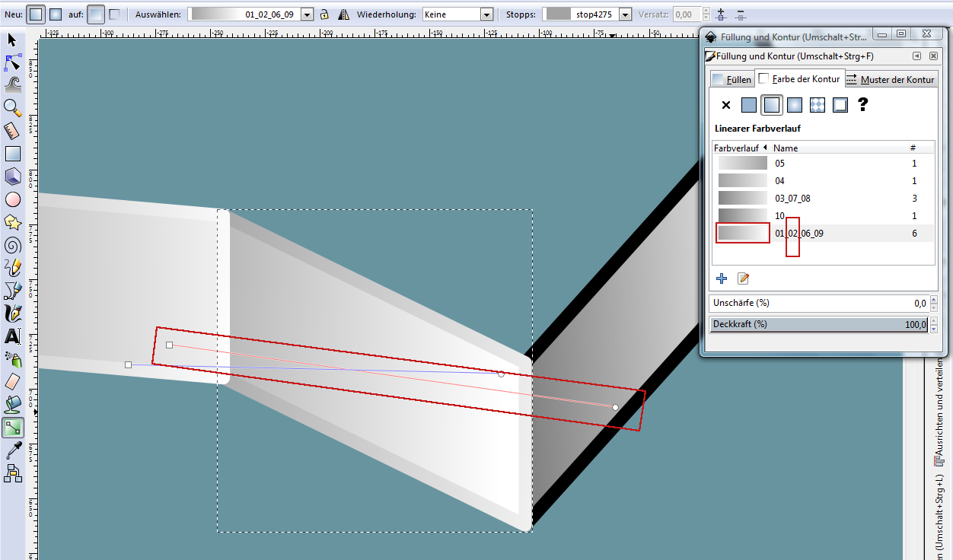Switch to the Füllen tab

pyautogui.click(x=731, y=79)
